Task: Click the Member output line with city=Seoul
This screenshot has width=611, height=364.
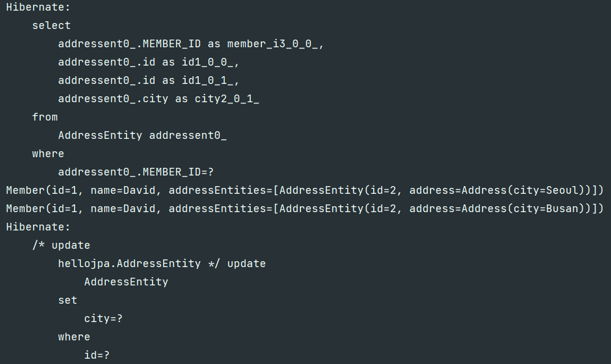Action: click(305, 190)
